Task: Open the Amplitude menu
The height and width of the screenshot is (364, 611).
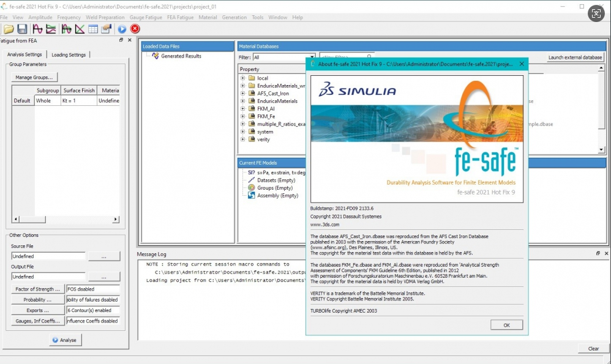Action: coord(40,17)
